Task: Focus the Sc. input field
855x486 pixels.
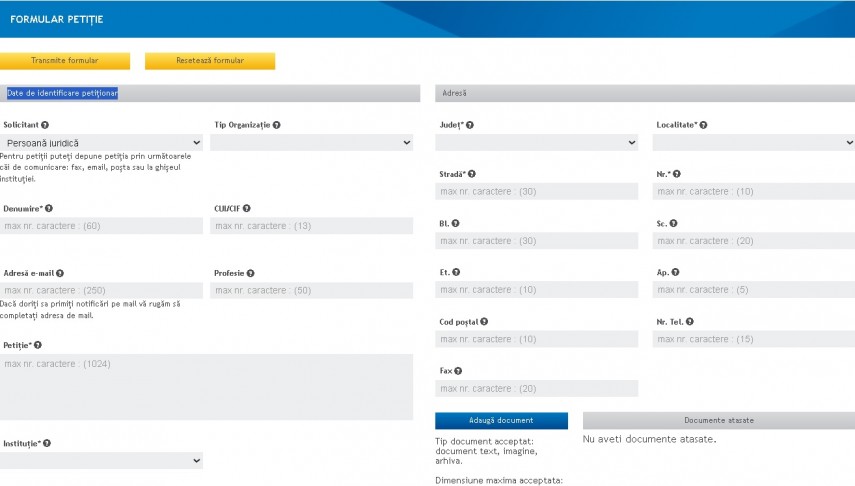Action: click(x=754, y=241)
